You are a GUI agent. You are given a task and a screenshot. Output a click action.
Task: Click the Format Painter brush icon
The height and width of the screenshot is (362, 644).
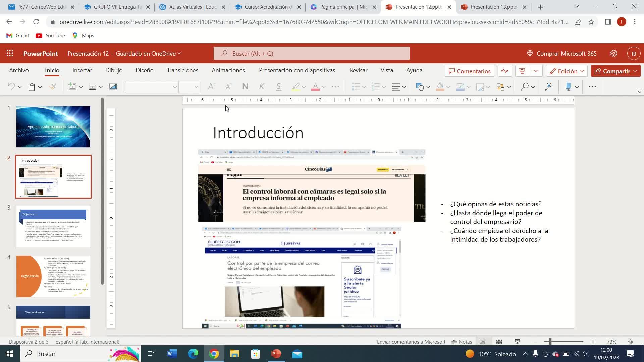[52, 87]
